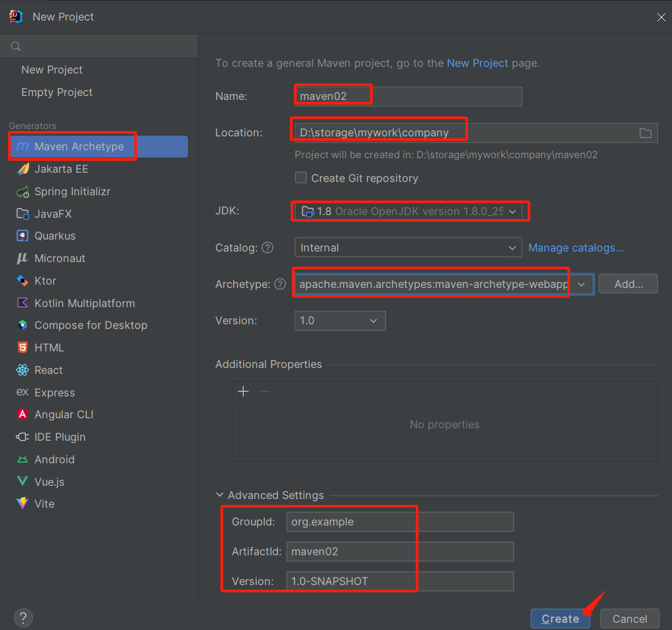This screenshot has width=672, height=630.
Task: Click the Add... archetype button
Action: [x=628, y=284]
